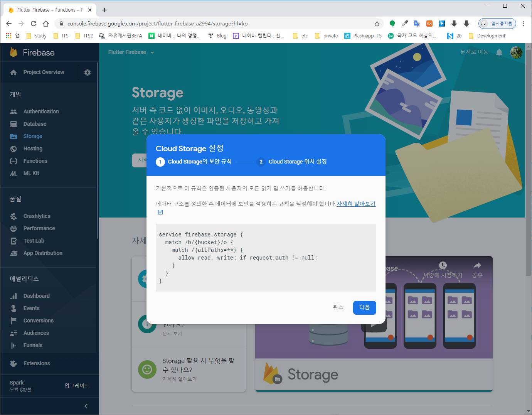Click the App Distribution icon
532x415 pixels.
tap(13, 253)
